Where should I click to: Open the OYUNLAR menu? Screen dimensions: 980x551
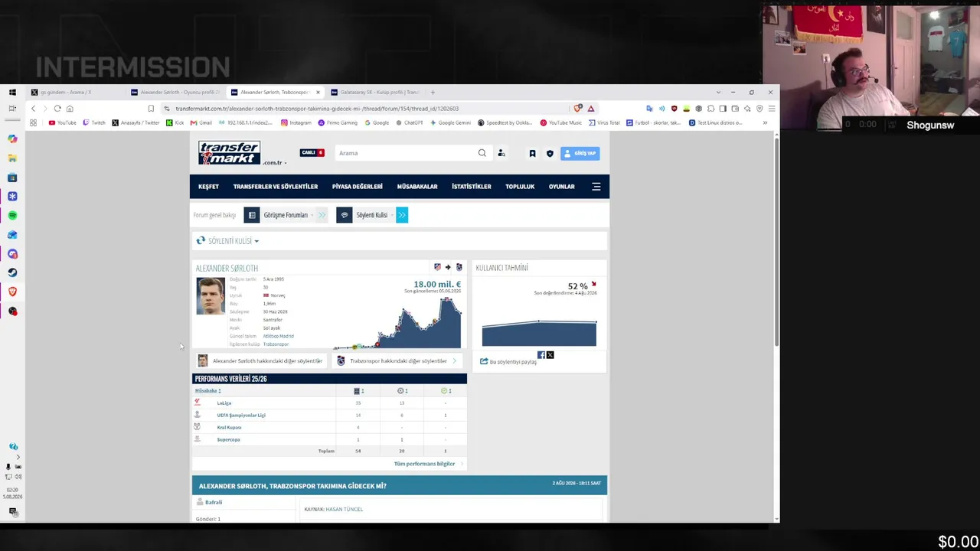point(561,187)
